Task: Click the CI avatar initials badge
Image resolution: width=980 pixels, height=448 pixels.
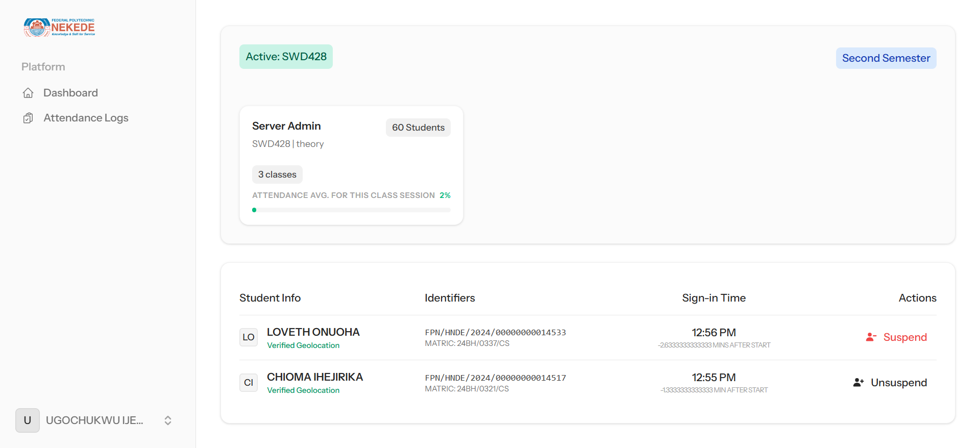Action: click(249, 383)
